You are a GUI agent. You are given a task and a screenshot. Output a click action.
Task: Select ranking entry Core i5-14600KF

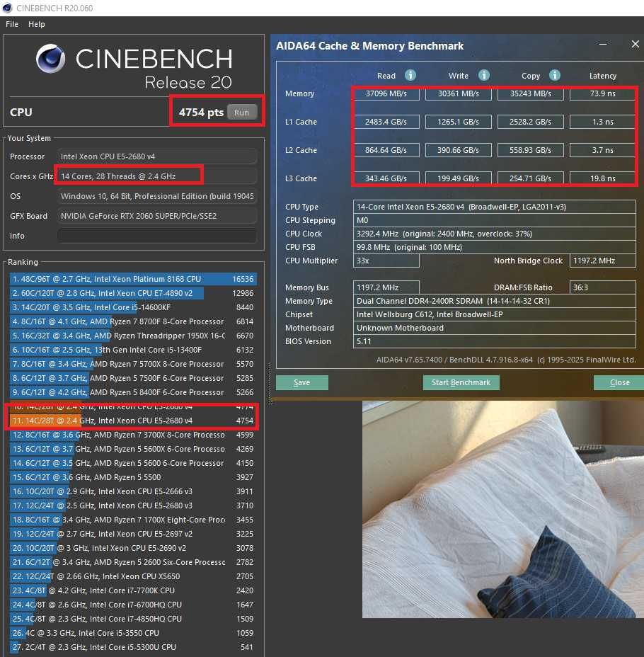tap(133, 307)
